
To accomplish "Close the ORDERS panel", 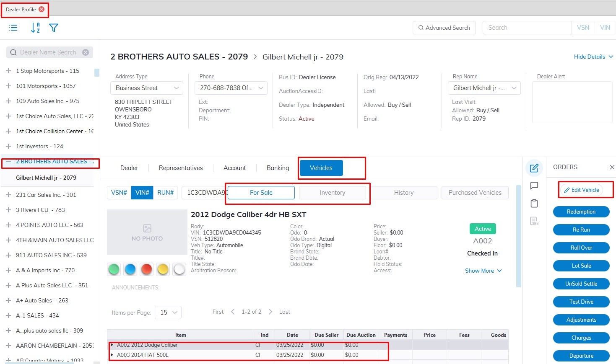I will pos(612,167).
